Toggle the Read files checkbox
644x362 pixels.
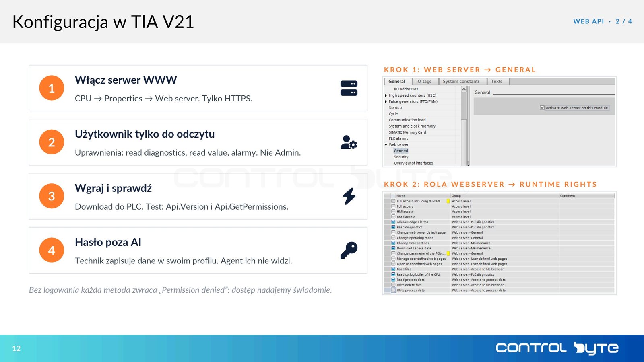(393, 269)
